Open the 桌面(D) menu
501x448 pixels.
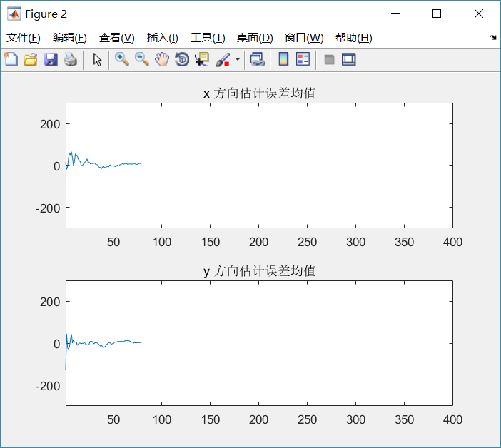pos(255,38)
